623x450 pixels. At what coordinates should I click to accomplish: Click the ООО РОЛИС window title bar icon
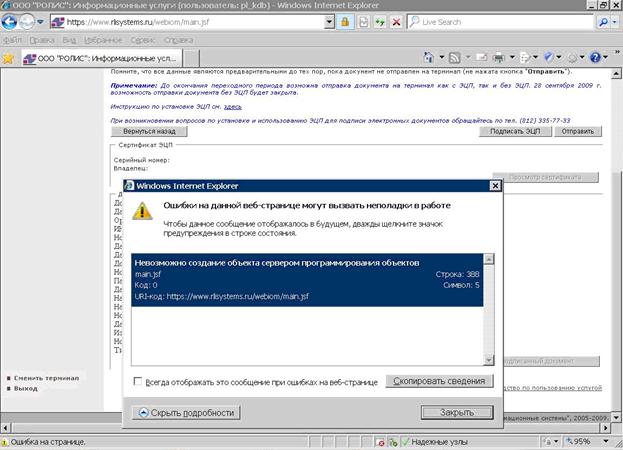pos(6,5)
